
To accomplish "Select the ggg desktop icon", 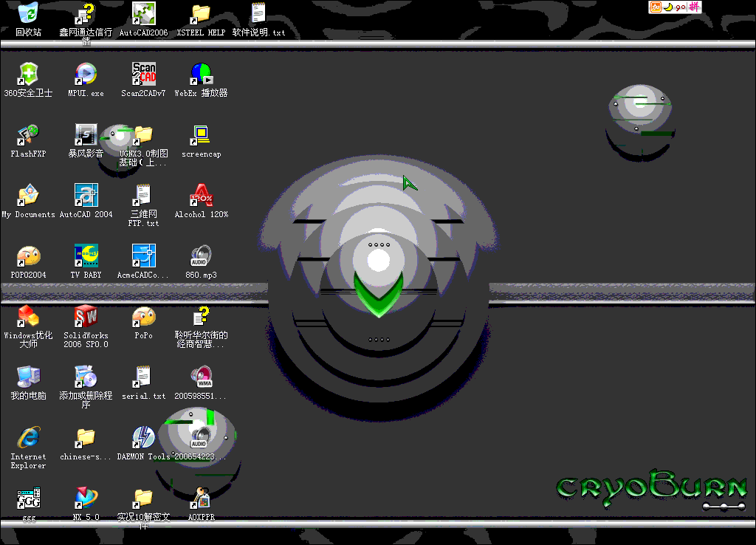I will (29, 498).
